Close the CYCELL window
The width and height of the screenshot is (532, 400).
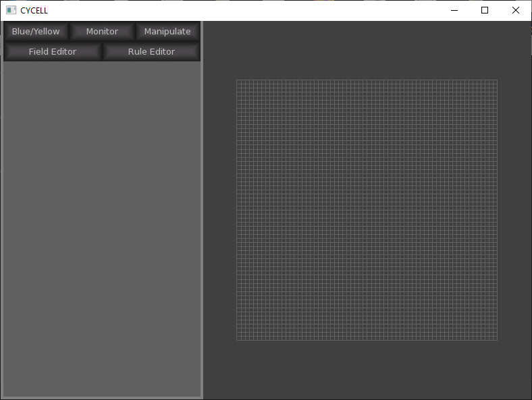click(x=516, y=11)
